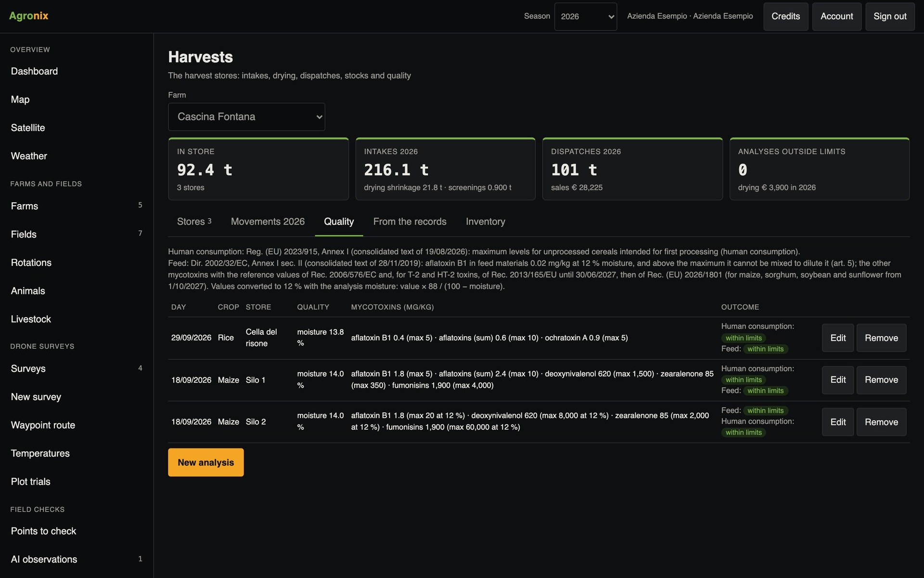Click the Agronix logo
This screenshot has width=924, height=578.
point(29,16)
